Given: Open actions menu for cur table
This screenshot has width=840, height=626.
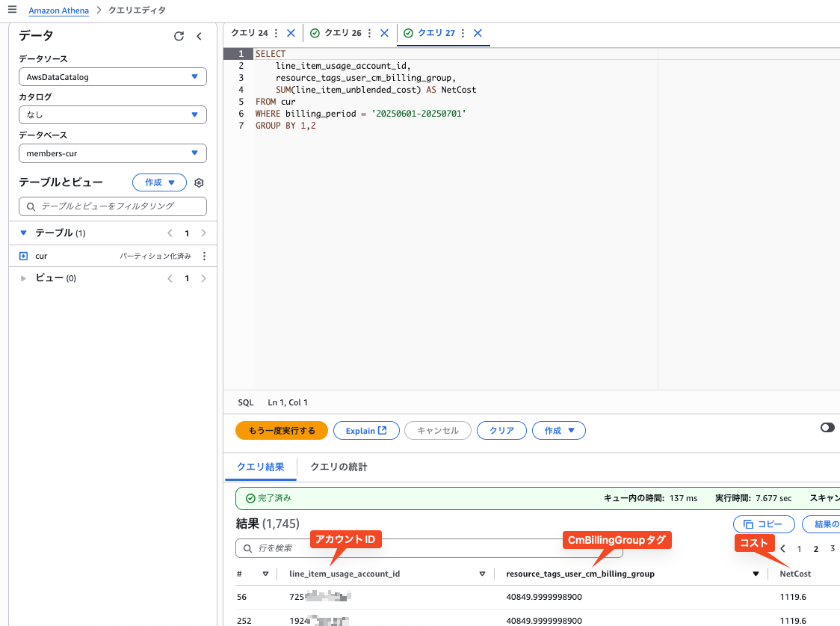Looking at the screenshot, I should coord(204,257).
